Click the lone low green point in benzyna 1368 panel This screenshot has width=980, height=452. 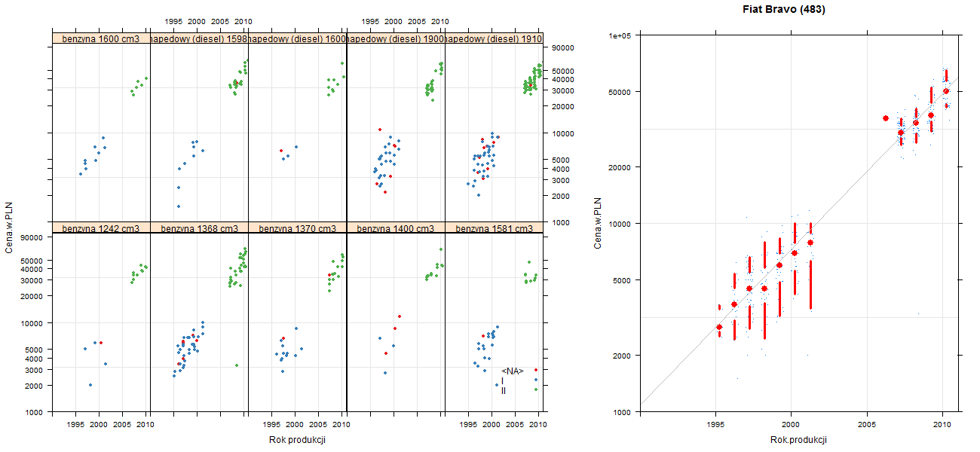[x=237, y=365]
